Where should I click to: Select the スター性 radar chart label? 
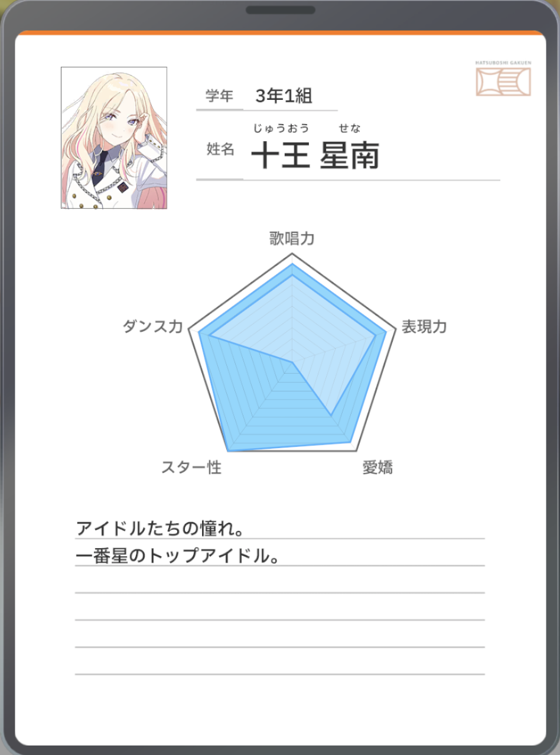(x=191, y=467)
